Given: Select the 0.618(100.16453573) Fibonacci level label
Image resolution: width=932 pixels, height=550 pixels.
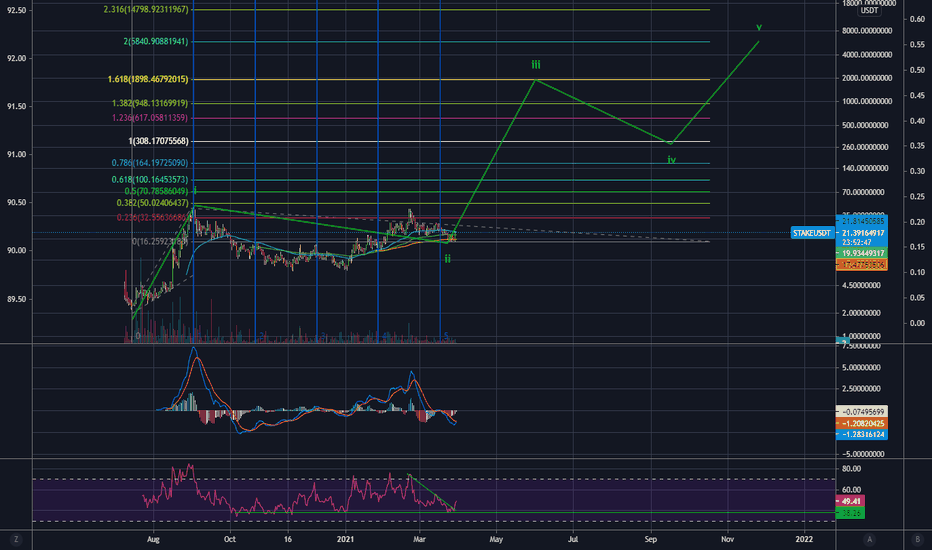Looking at the screenshot, I should (150, 180).
